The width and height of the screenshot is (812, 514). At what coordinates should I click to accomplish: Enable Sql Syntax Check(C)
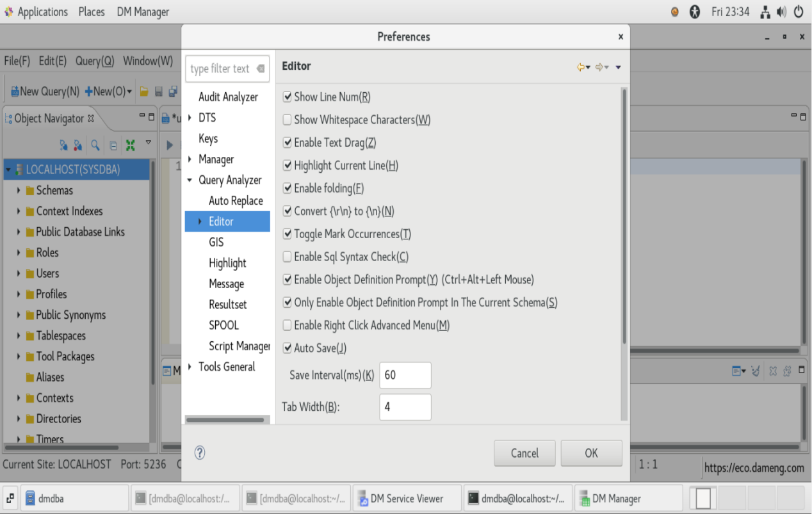click(x=287, y=257)
